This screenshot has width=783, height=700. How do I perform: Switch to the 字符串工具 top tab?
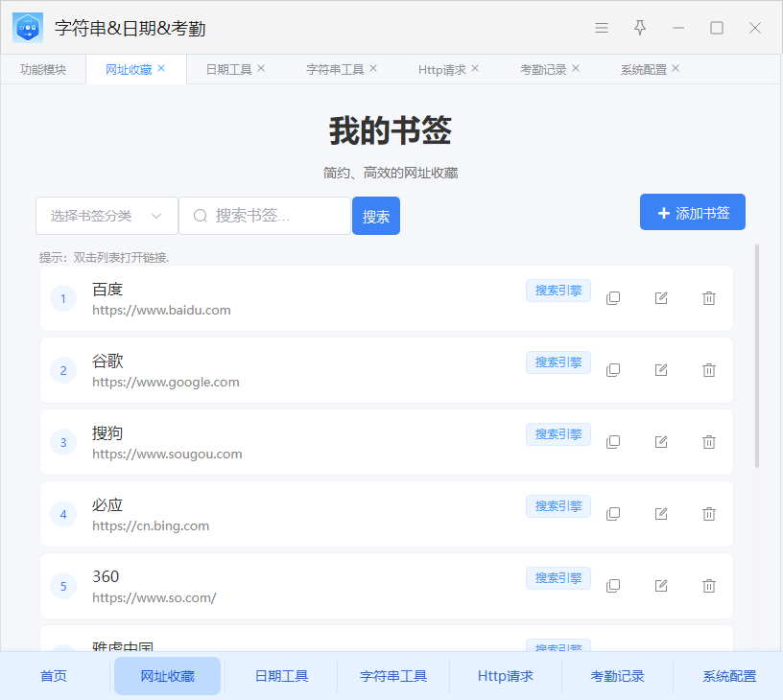335,69
